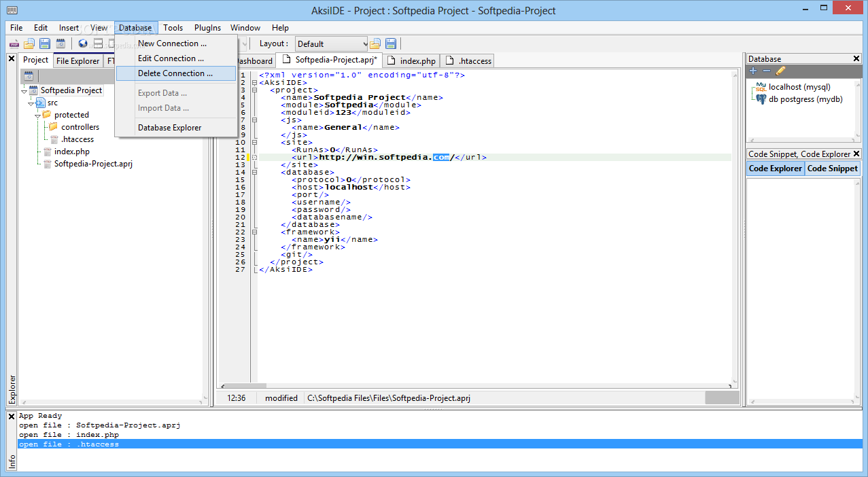Click the minus remove connection icon in Database panel

click(x=767, y=71)
